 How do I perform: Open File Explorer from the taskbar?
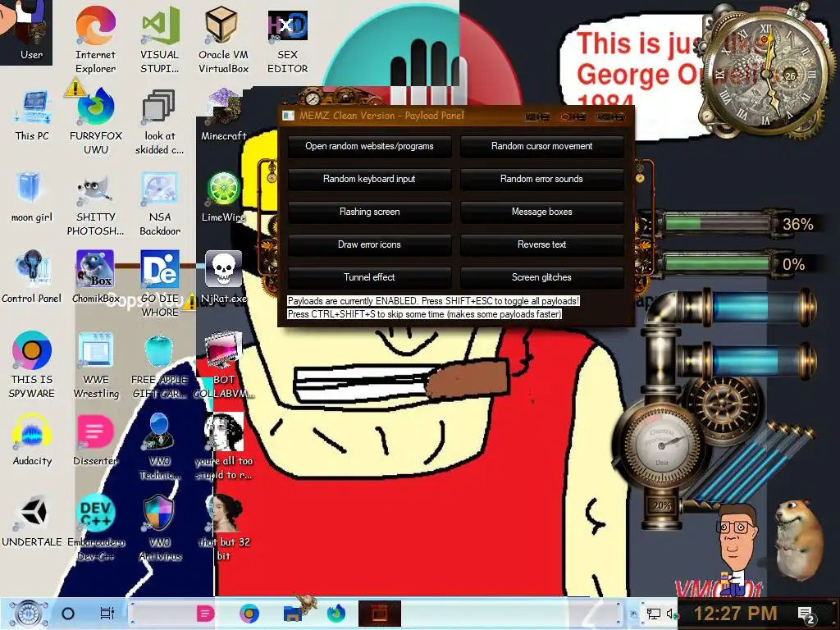pyautogui.click(x=293, y=614)
